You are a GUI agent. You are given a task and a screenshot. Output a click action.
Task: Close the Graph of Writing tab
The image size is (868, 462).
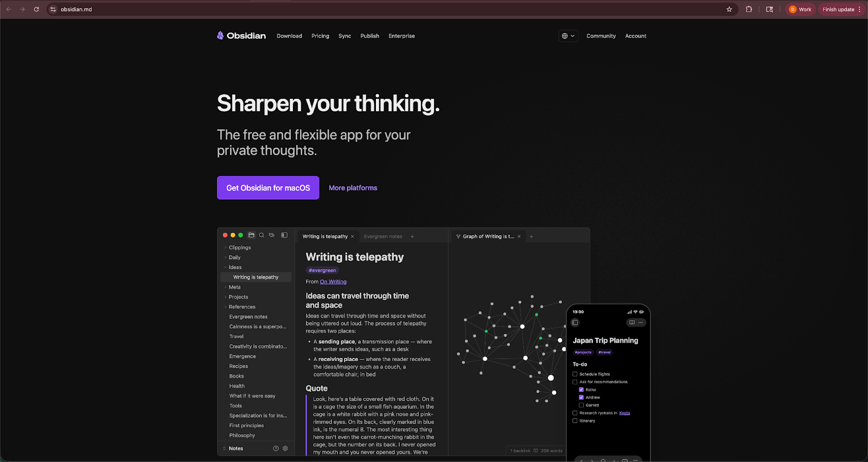click(519, 237)
